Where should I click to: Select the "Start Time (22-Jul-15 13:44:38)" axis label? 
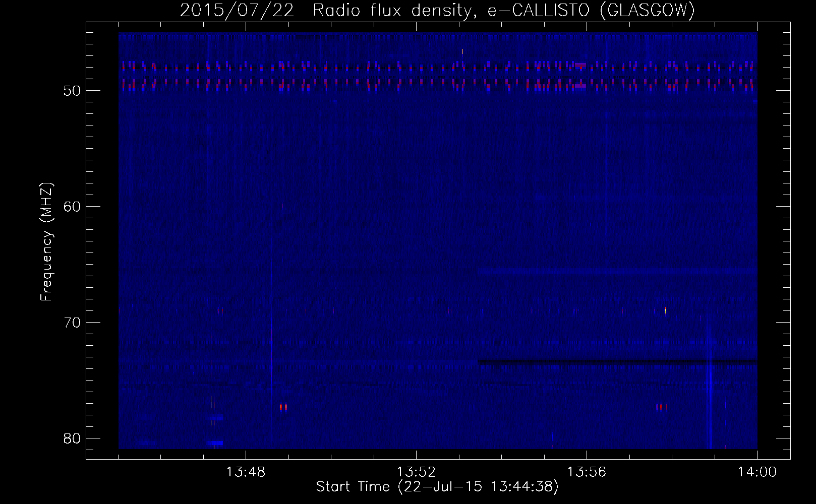point(437,487)
